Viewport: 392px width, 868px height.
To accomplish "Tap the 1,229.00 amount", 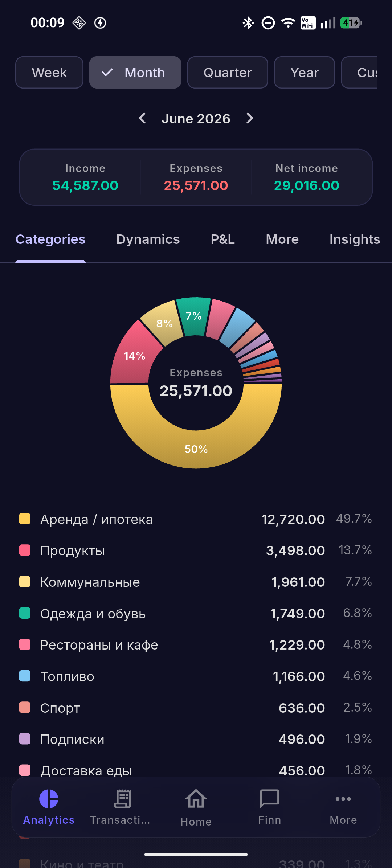I will 297,645.
